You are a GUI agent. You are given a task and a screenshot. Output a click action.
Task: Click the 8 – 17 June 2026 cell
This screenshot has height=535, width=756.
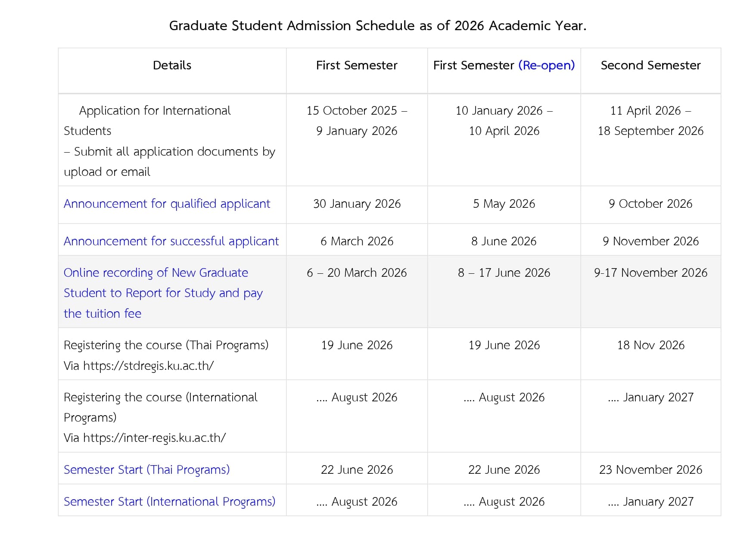pyautogui.click(x=504, y=273)
